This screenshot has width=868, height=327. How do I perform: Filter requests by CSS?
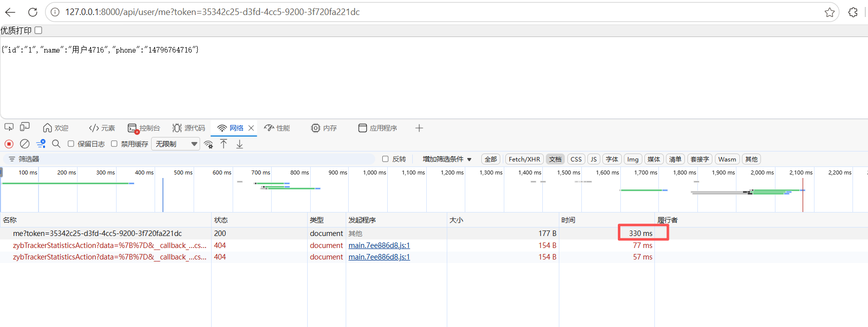pyautogui.click(x=576, y=159)
